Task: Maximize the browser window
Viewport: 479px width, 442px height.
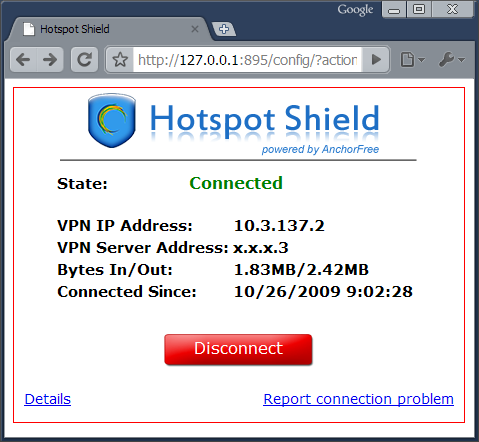Action: click(x=419, y=10)
